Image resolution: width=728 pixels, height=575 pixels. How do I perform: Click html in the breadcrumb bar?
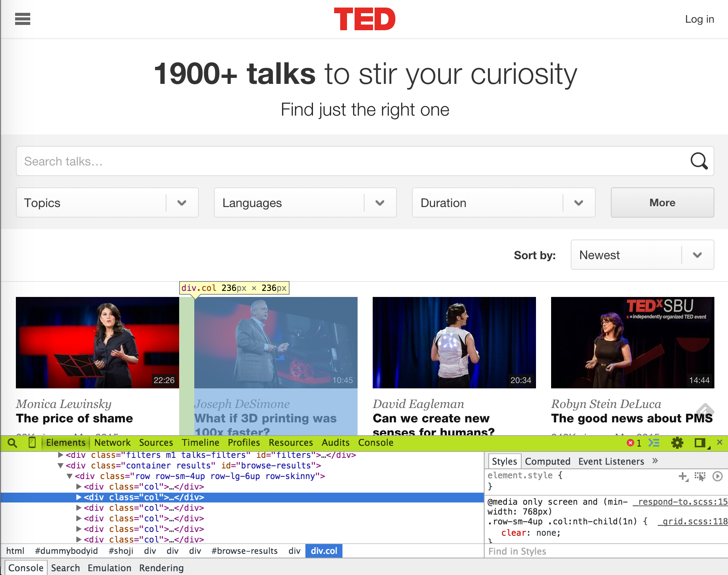tap(15, 551)
